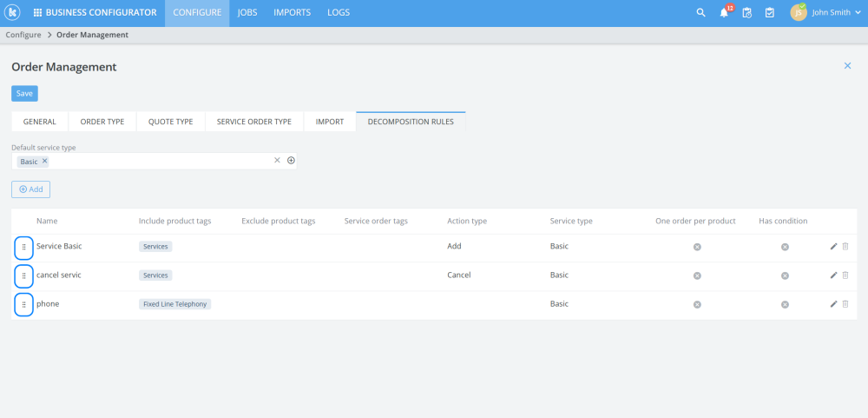Click Has condition indicator for cancel servic
Image resolution: width=868 pixels, height=418 pixels.
(785, 275)
